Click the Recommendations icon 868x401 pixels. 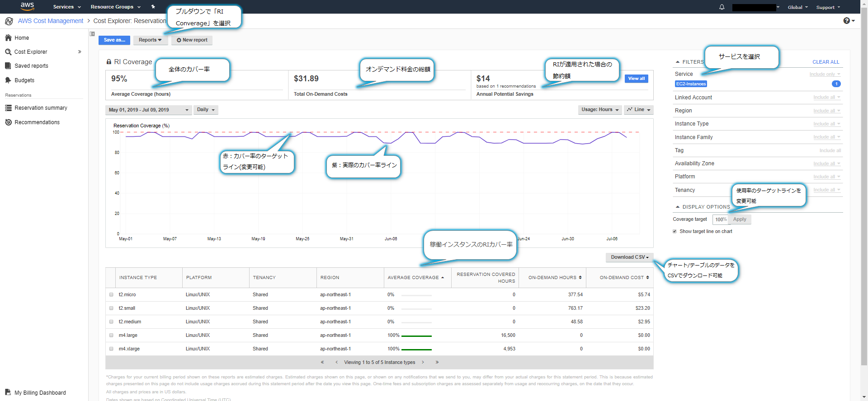coord(8,122)
